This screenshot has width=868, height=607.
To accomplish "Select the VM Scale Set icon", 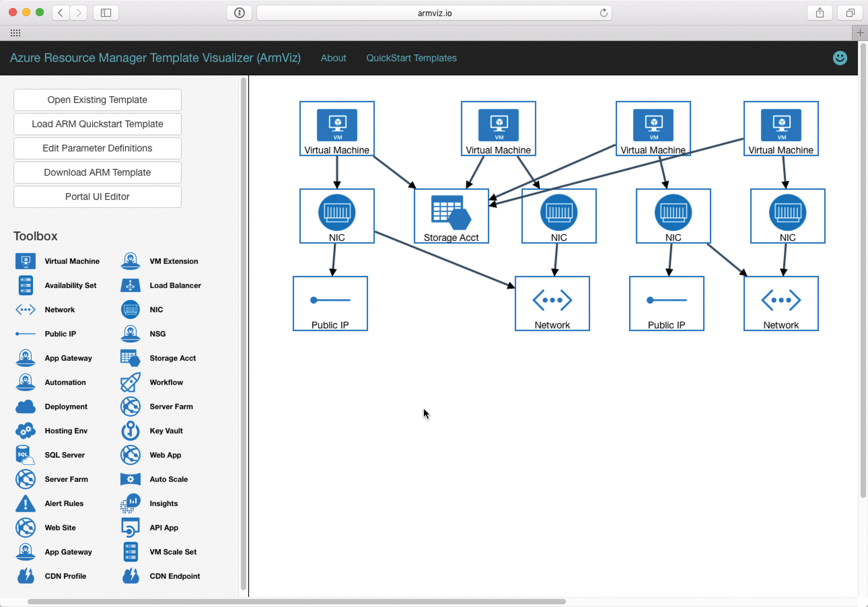I will pos(130,552).
